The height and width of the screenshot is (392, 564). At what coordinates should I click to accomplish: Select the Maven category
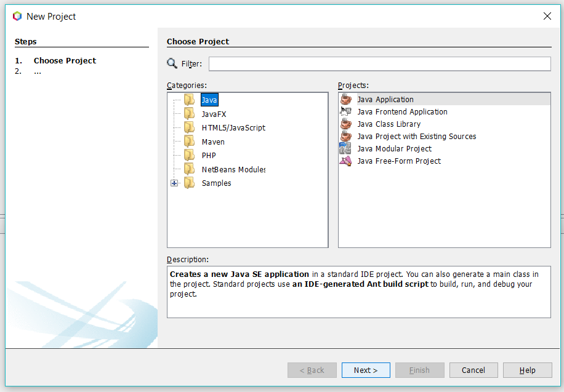(x=213, y=142)
